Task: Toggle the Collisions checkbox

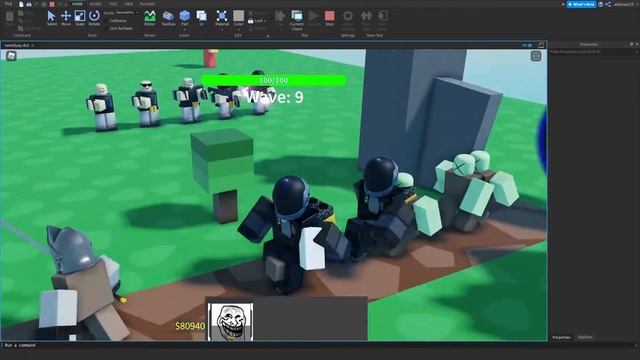Action: [118, 21]
